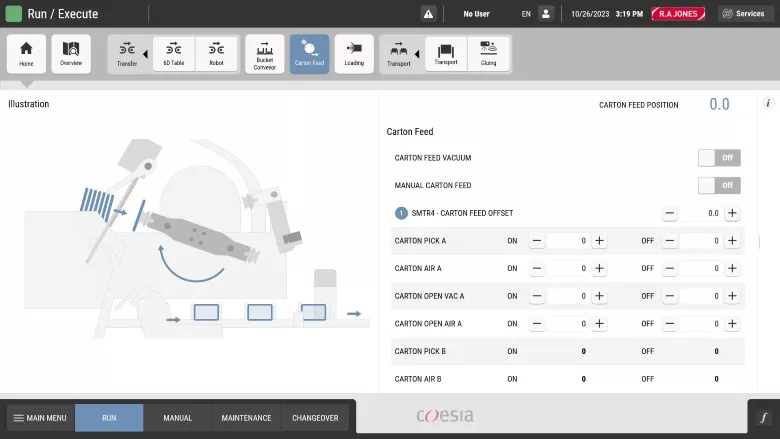The width and height of the screenshot is (780, 439).
Task: Click the green status indicator square
Action: tap(13, 13)
